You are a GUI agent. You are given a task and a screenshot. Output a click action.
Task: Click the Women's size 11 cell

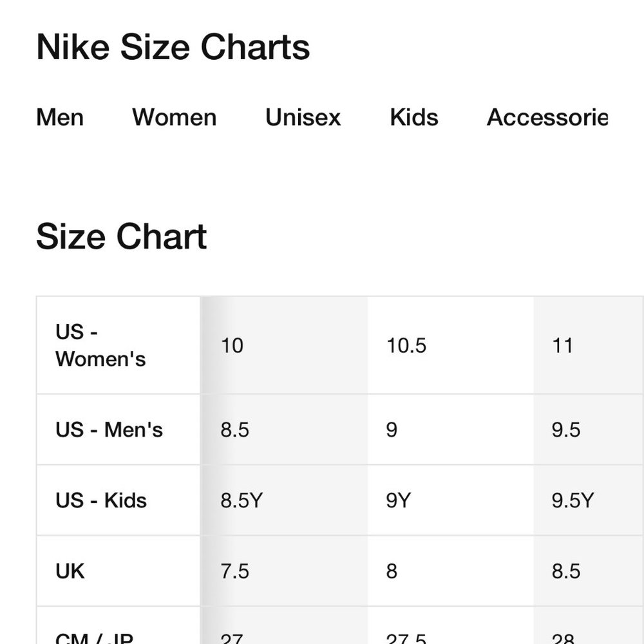click(x=589, y=345)
